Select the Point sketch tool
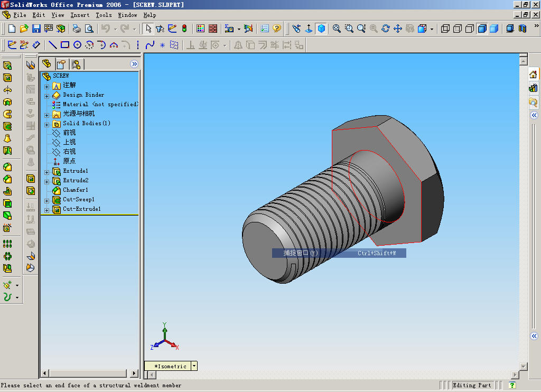Screen dimensions: 541x392 point(162,45)
